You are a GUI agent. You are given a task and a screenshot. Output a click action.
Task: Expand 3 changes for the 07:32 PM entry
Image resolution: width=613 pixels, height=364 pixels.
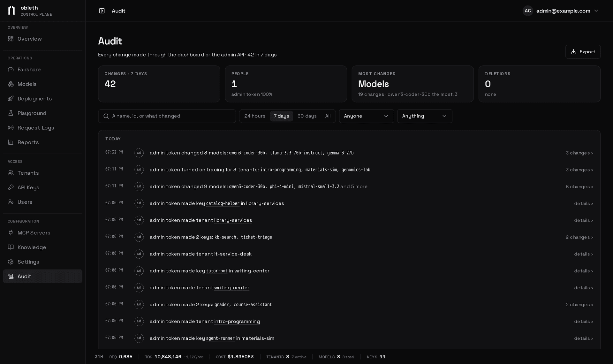click(579, 153)
